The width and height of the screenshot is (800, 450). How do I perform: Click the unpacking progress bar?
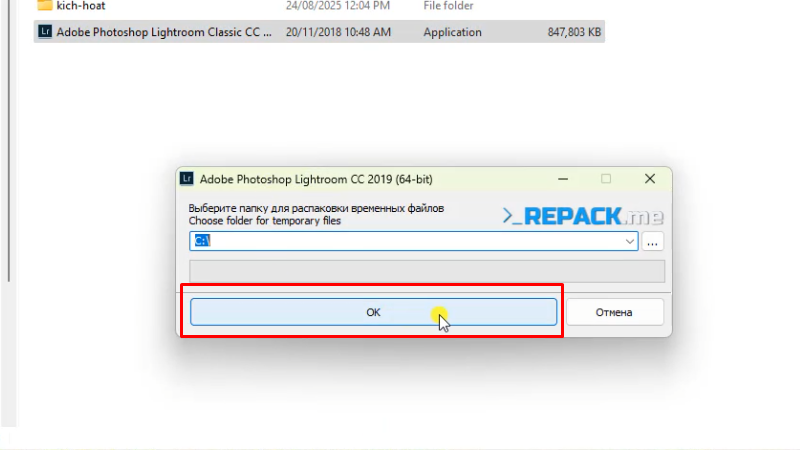point(427,271)
